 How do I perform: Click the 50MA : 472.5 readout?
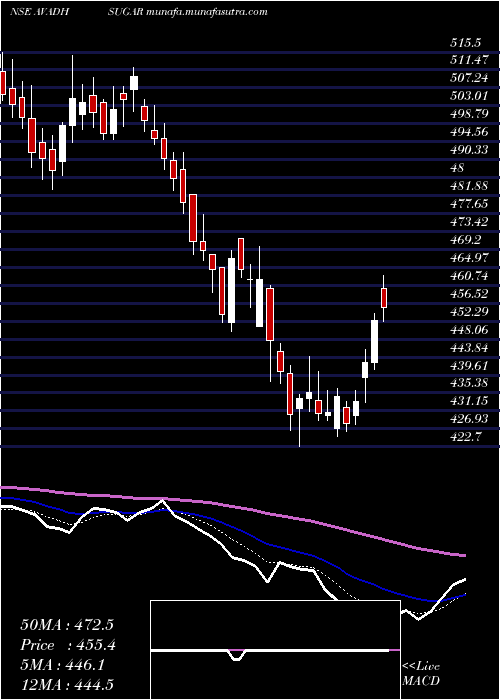pyautogui.click(x=67, y=625)
